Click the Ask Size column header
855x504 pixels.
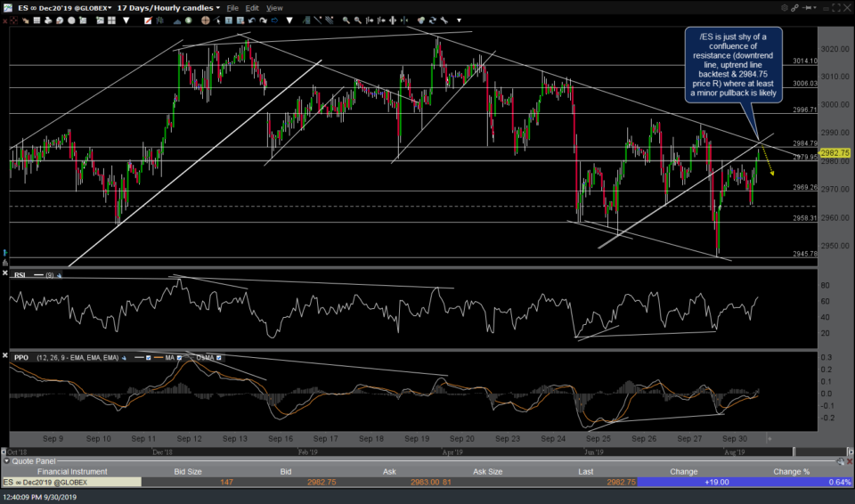point(487,471)
